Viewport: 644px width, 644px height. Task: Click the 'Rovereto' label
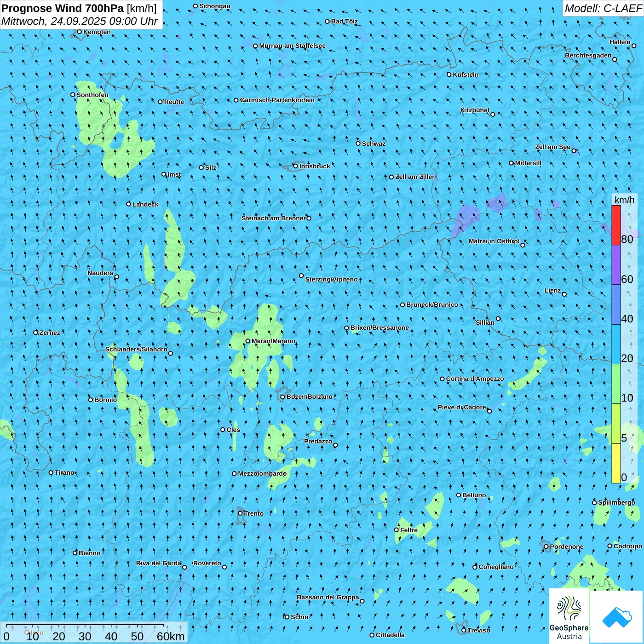(x=207, y=563)
